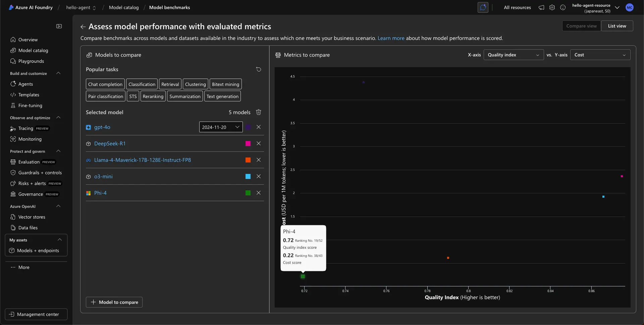The width and height of the screenshot is (644, 325).
Task: Click the Evaluation scale icon
Action: coord(13,162)
